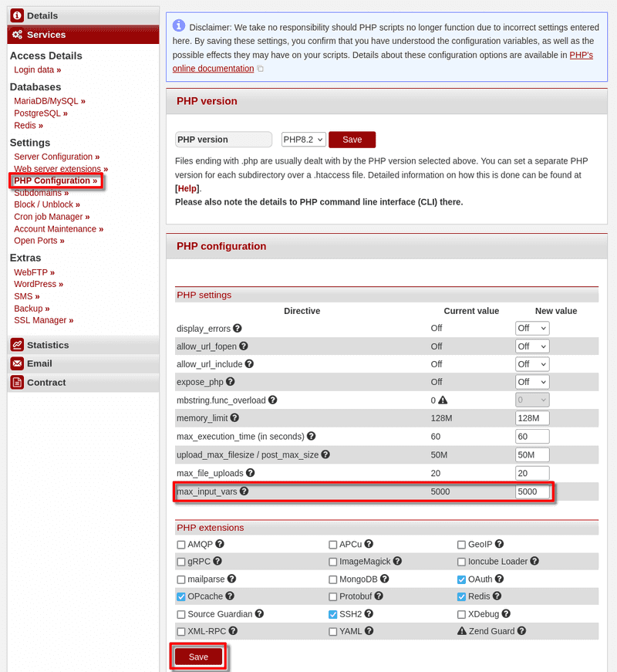This screenshot has width=617, height=672.
Task: Click the Statistics chart icon in sidebar
Action: 17,345
